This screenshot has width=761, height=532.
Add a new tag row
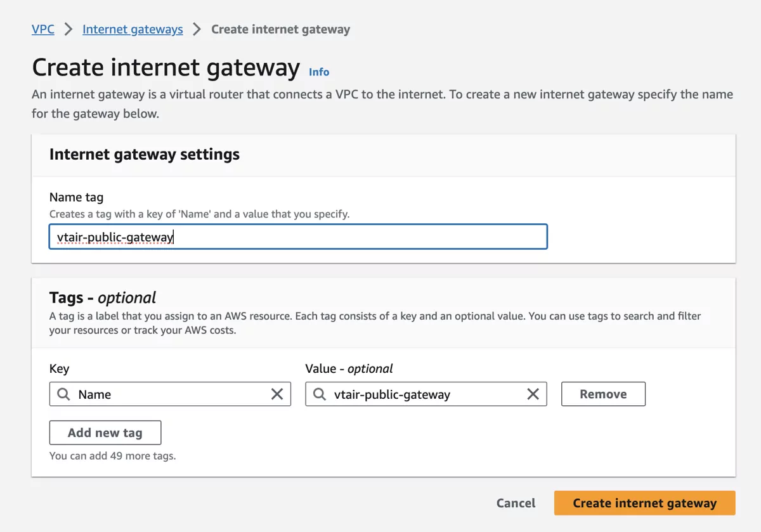tap(105, 432)
